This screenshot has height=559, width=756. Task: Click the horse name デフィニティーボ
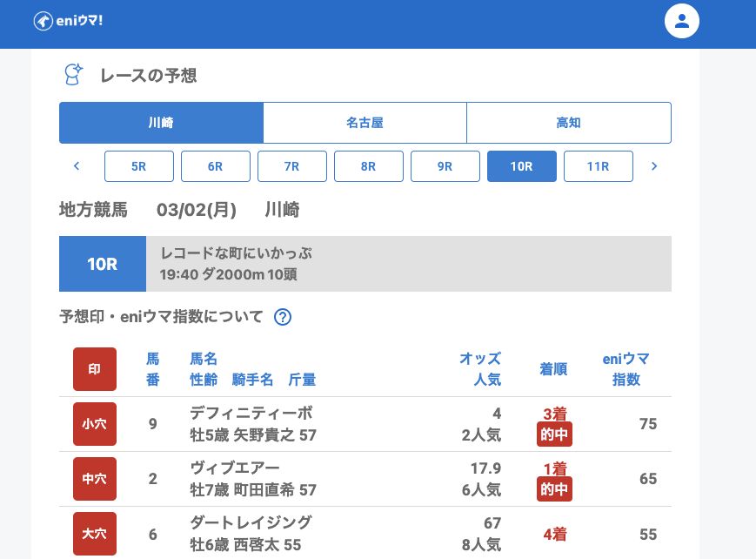(x=251, y=414)
